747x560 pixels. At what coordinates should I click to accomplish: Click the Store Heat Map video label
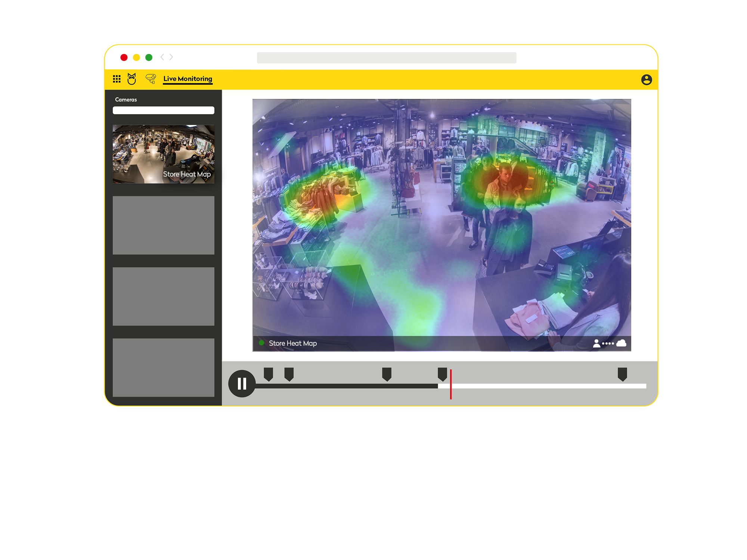tap(293, 343)
